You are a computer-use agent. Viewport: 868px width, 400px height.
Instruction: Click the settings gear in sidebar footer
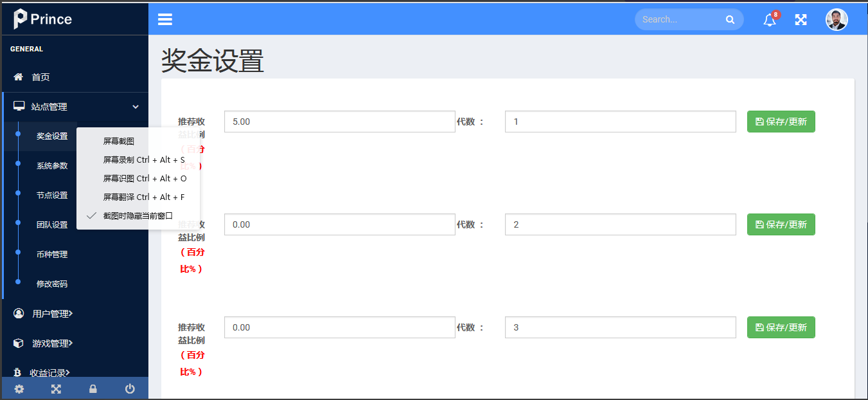(x=19, y=389)
